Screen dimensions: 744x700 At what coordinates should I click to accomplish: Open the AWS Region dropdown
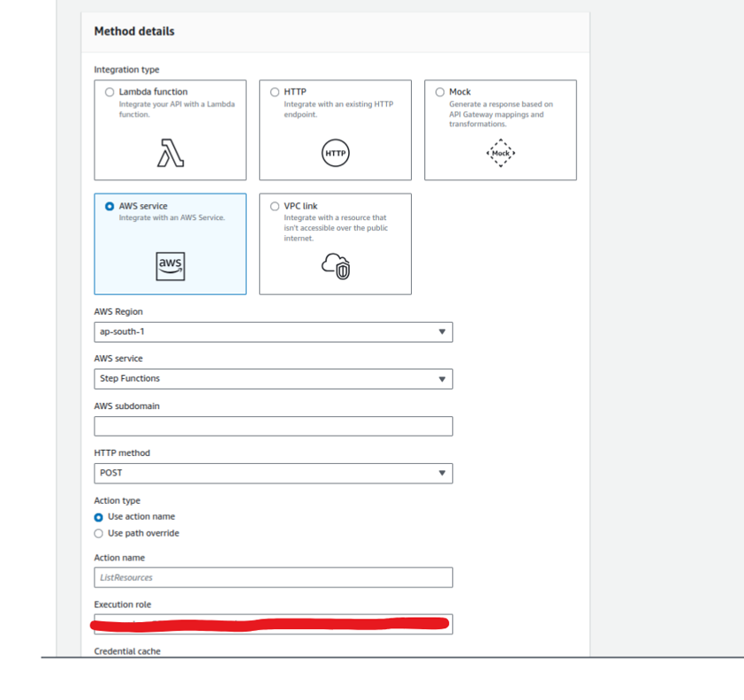coord(273,332)
